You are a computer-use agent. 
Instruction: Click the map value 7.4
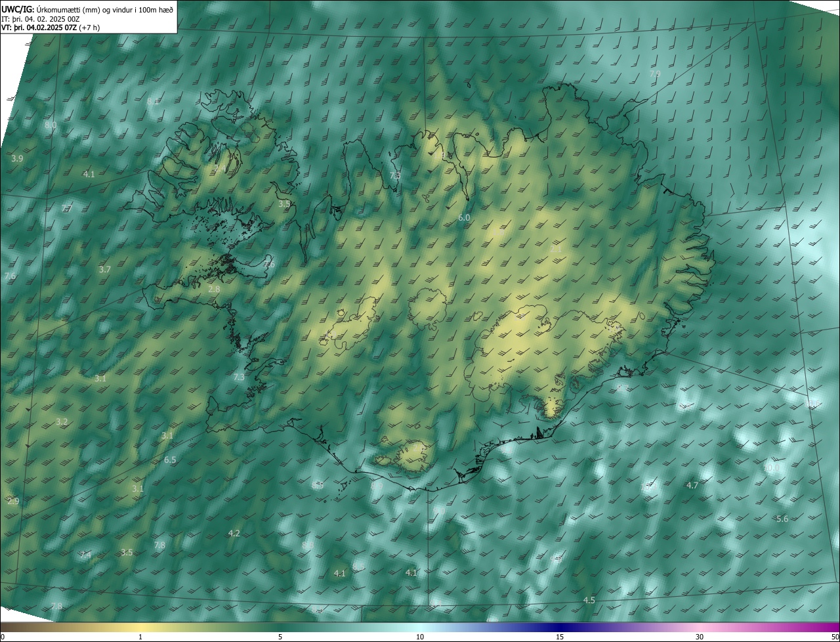[x=85, y=555]
